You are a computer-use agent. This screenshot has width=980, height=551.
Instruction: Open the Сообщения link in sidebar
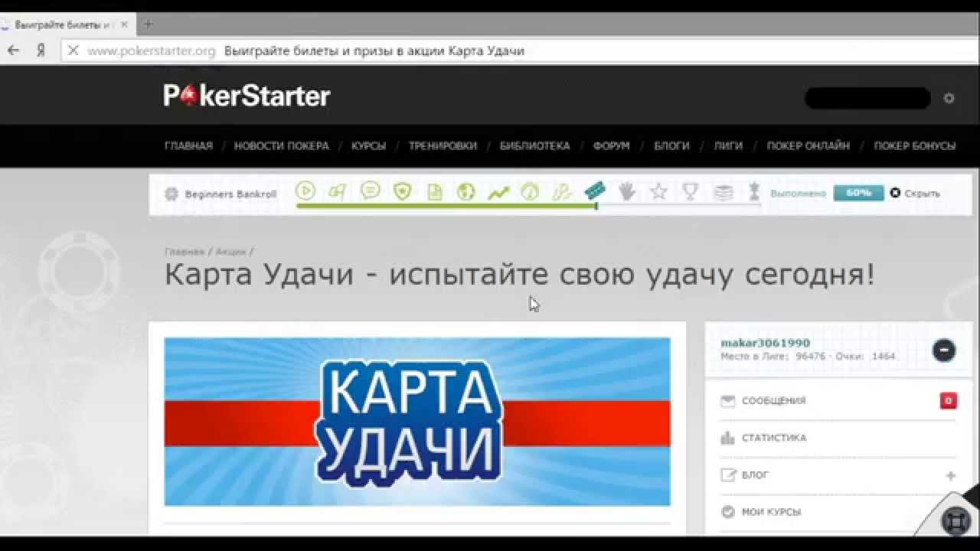pyautogui.click(x=773, y=401)
